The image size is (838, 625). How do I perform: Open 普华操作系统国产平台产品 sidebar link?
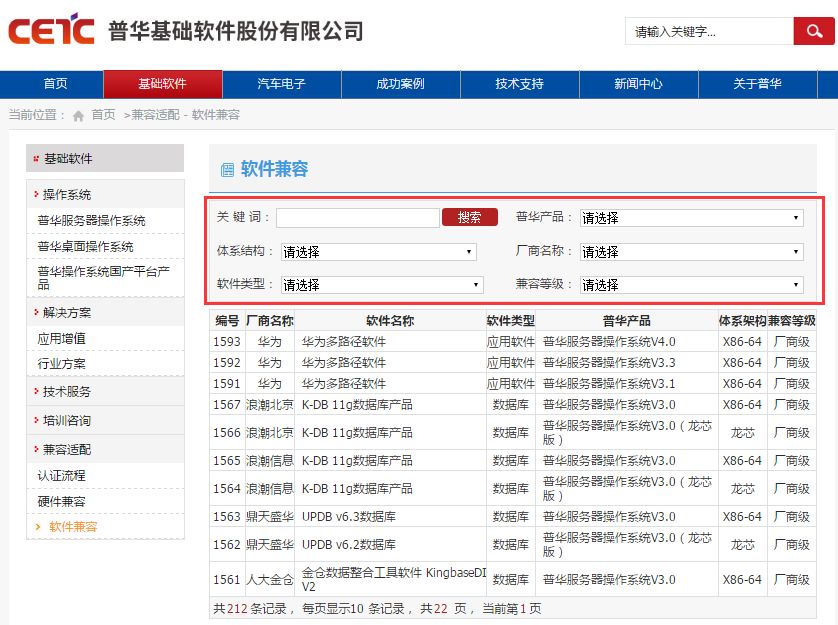coord(104,278)
